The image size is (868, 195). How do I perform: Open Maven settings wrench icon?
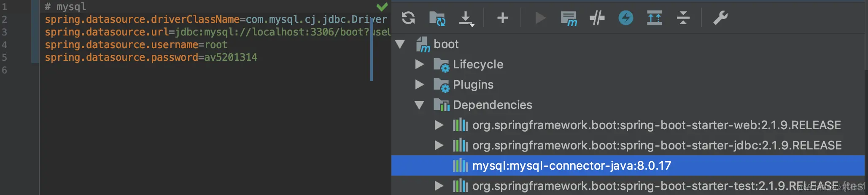click(720, 18)
